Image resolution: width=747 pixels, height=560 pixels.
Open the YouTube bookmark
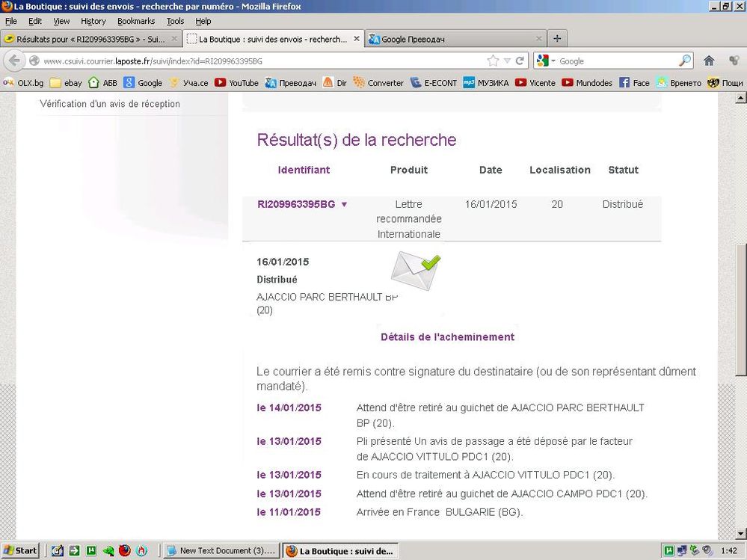(236, 83)
